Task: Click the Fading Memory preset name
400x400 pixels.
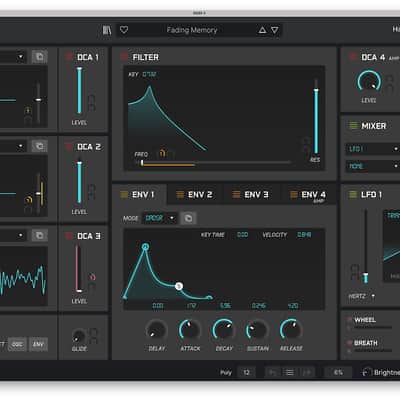Action: point(192,30)
